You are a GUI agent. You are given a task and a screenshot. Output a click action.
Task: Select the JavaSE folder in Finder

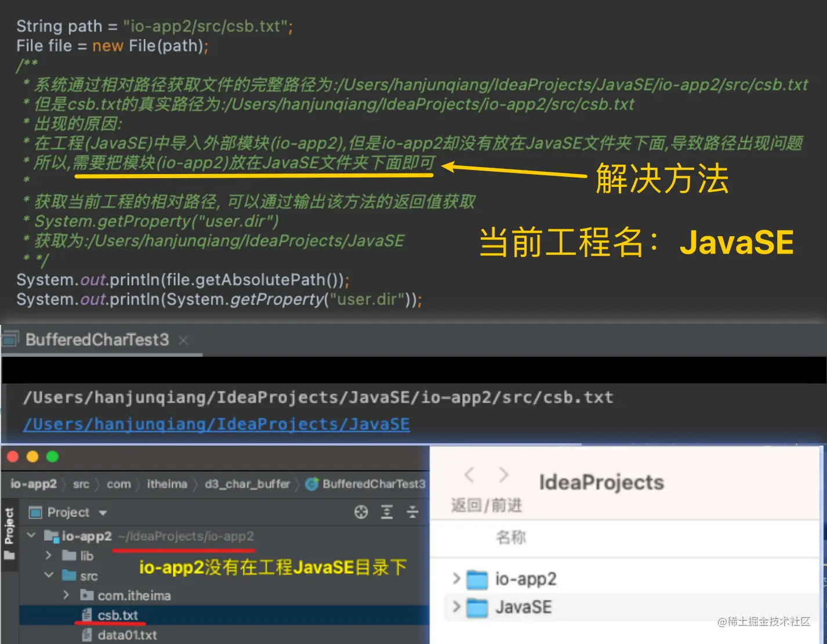click(524, 607)
